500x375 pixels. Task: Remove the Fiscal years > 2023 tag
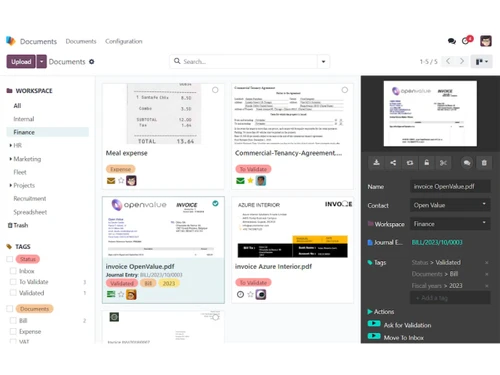pyautogui.click(x=487, y=286)
